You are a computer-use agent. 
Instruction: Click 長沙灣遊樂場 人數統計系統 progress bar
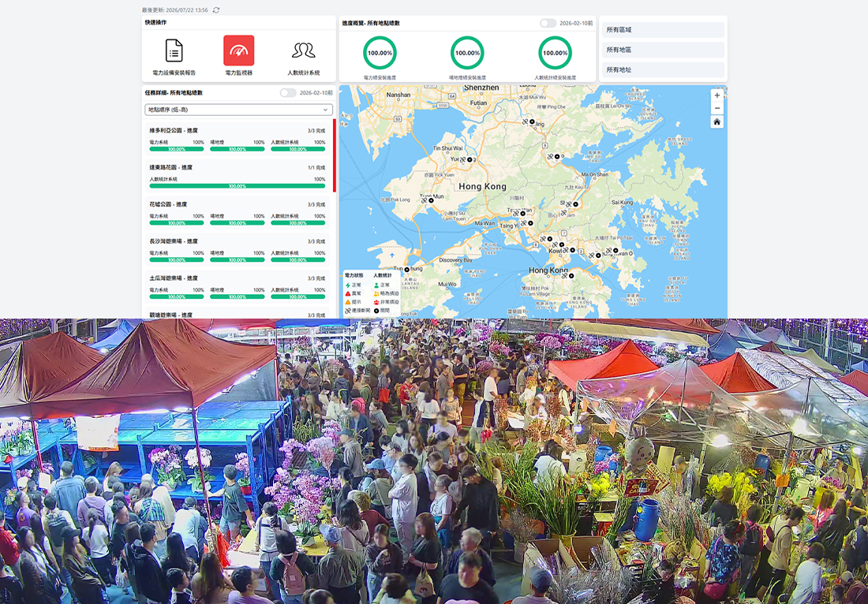(x=297, y=260)
